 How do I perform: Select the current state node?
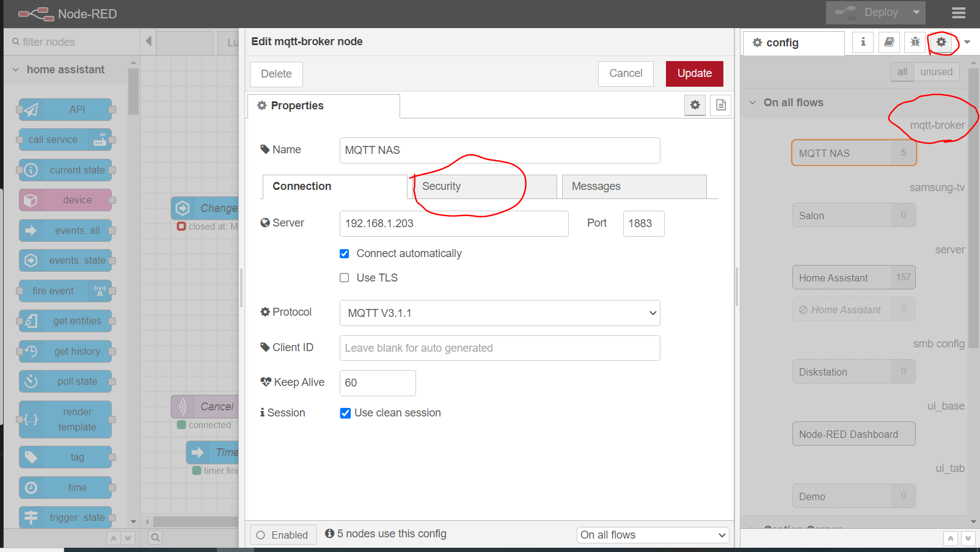point(65,170)
